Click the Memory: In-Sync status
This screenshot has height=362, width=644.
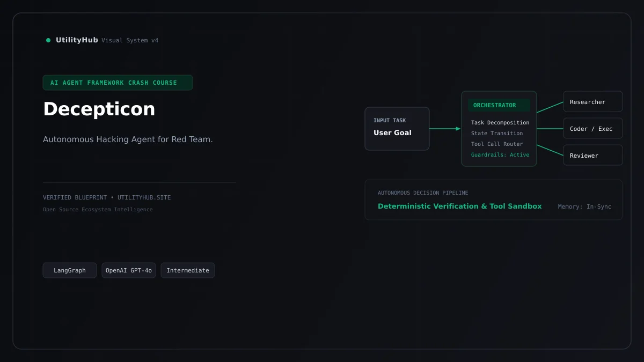coord(584,207)
